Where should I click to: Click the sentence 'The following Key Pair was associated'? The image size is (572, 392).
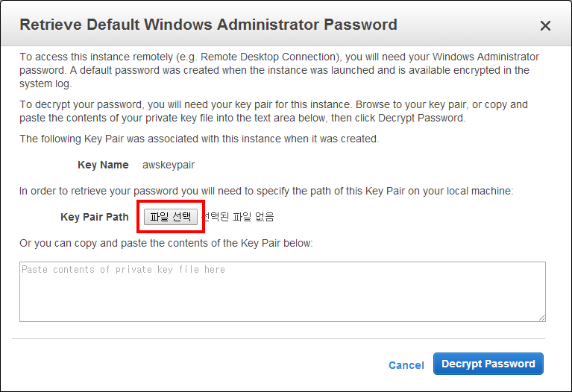[199, 139]
